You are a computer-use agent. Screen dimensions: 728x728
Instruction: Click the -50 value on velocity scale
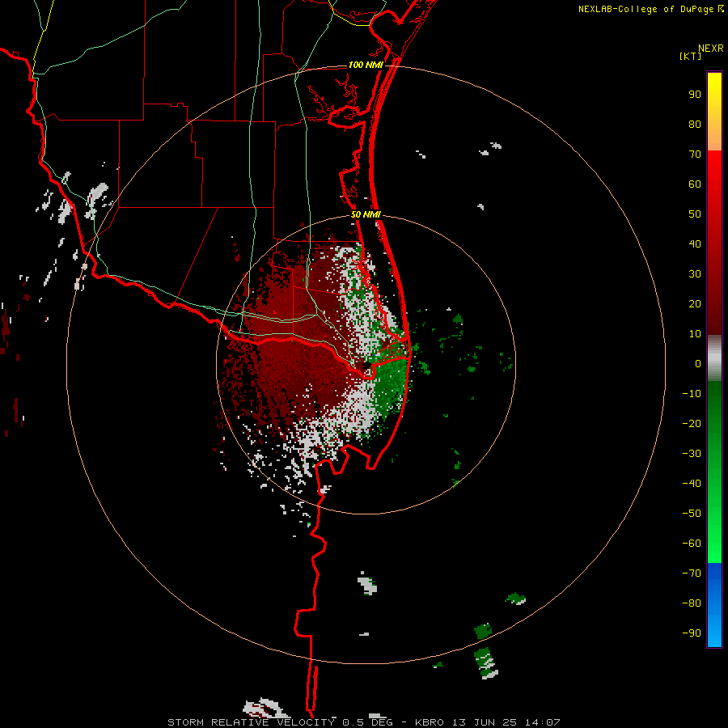692,513
